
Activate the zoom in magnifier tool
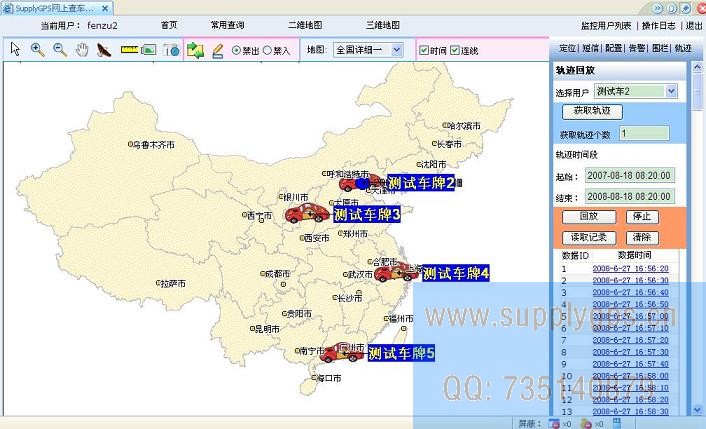tap(38, 49)
